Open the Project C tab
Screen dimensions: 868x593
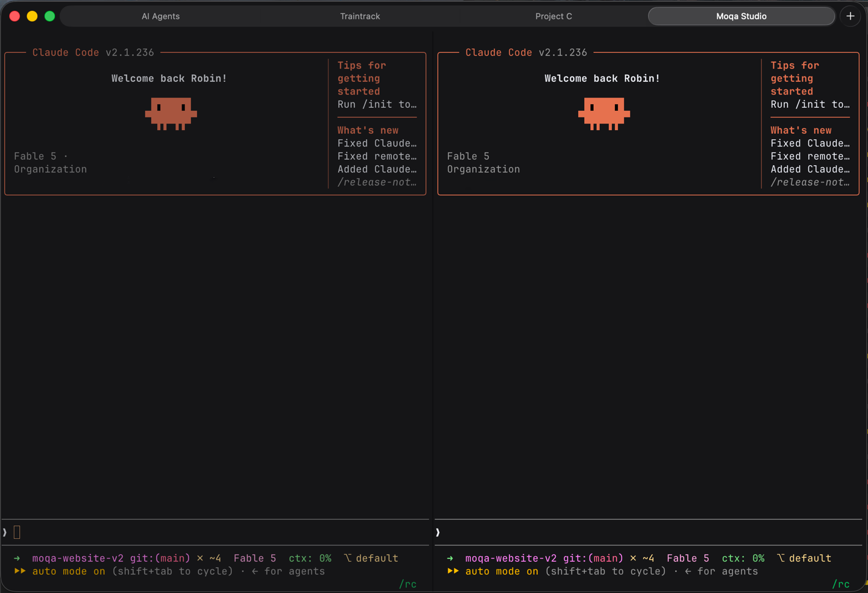click(x=553, y=16)
